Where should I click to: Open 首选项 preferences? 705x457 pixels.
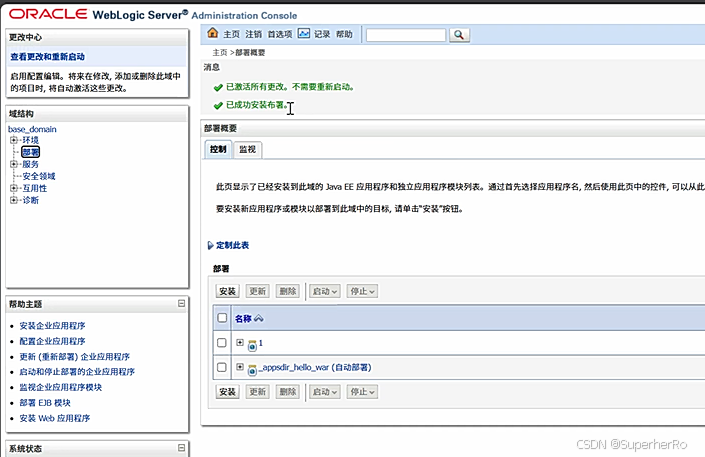280,34
